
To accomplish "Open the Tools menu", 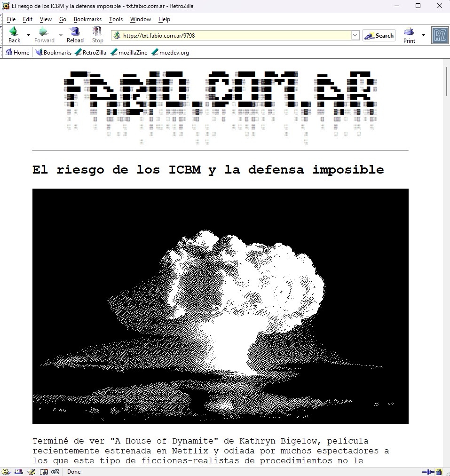I will click(x=116, y=19).
